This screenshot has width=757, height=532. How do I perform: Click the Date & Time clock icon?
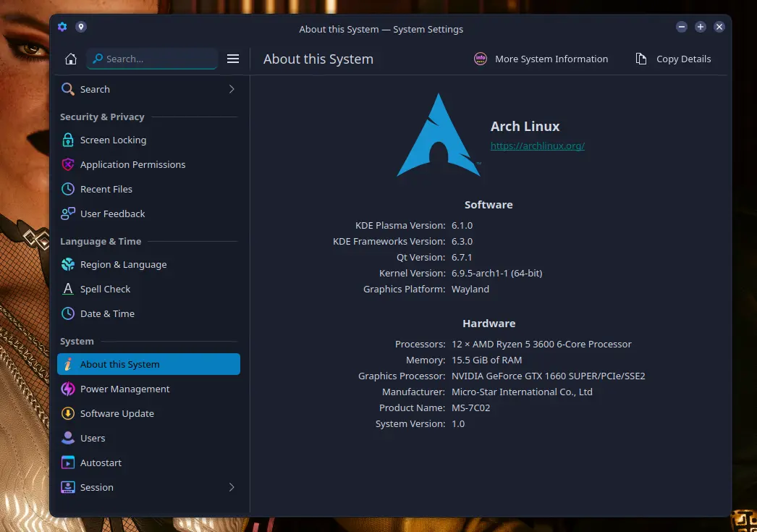coord(68,314)
